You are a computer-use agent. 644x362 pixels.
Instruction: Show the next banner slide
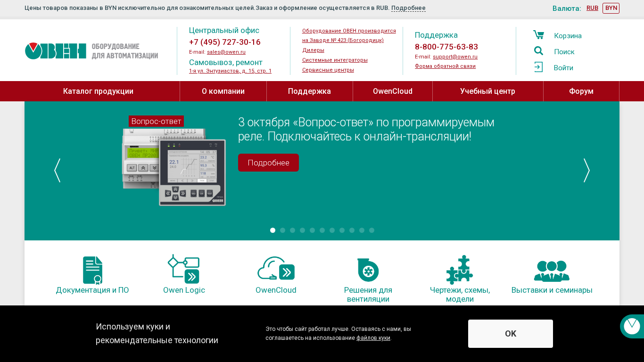tap(586, 170)
